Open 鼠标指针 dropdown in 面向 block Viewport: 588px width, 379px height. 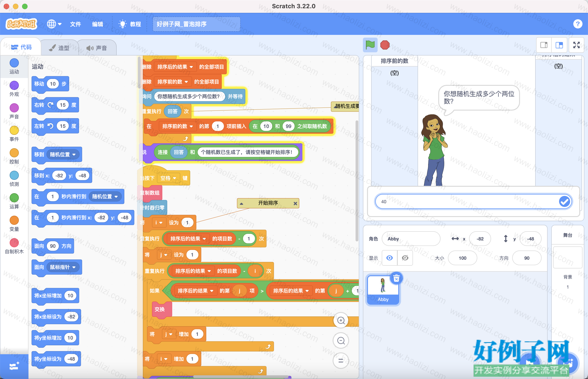pyautogui.click(x=63, y=267)
